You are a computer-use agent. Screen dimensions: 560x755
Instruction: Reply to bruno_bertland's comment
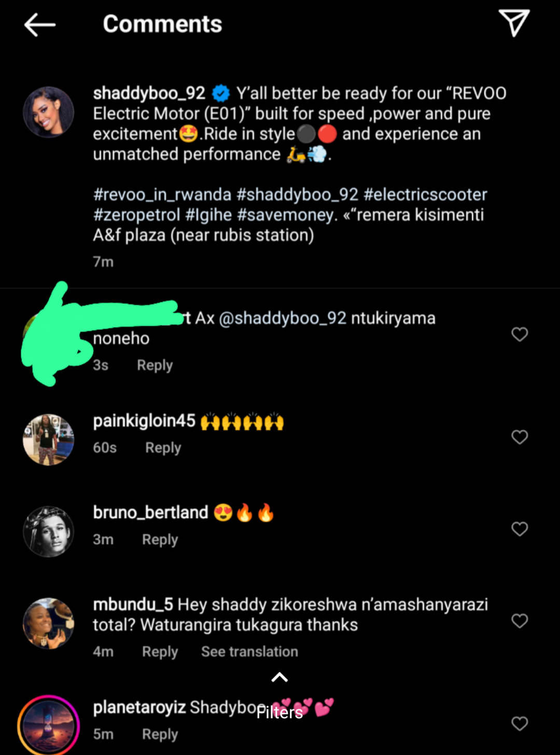coord(160,540)
